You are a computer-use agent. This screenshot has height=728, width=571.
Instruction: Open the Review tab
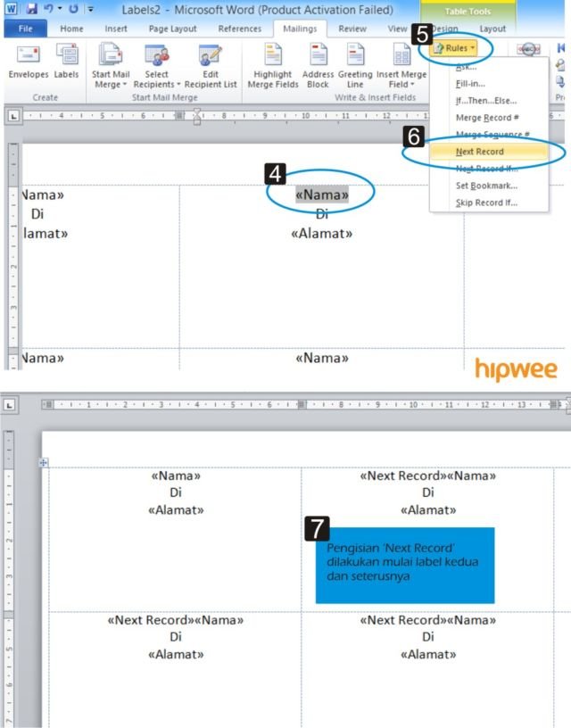click(352, 29)
